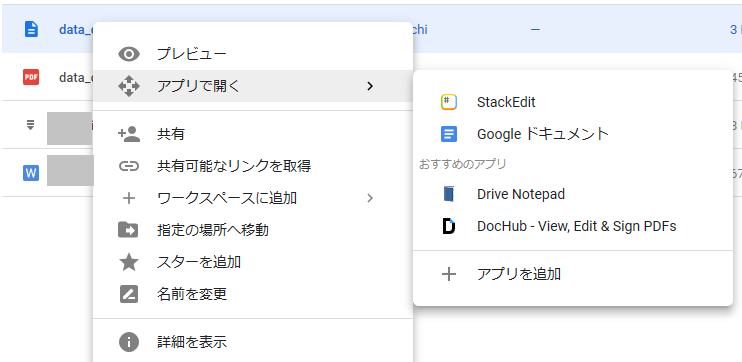Choose アプリを追加 in the submenu
The height and width of the screenshot is (362, 742).
point(573,274)
